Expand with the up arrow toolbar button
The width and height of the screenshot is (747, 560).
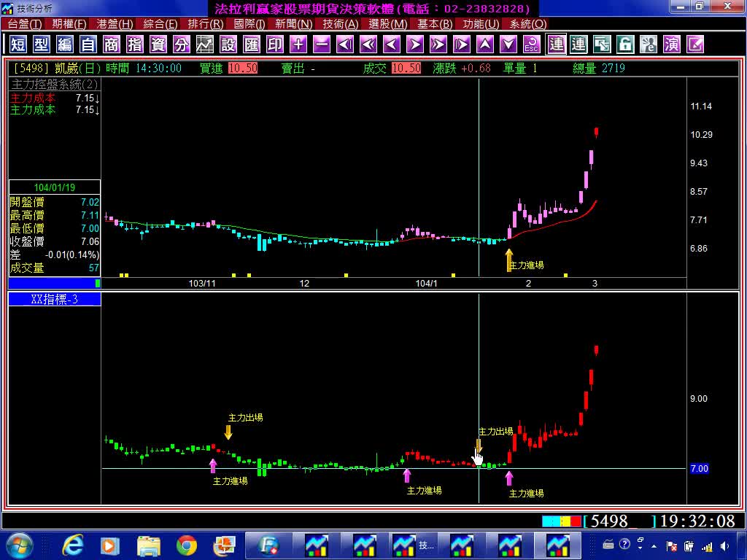pos(485,44)
